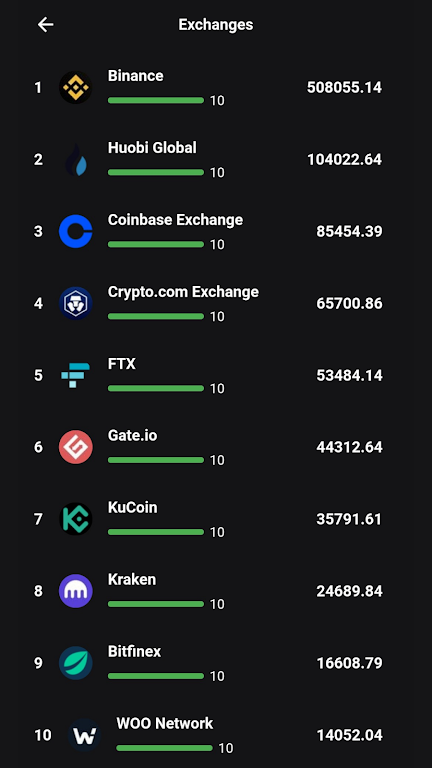The image size is (432, 768).
Task: Tap the Huobi Global flame logo
Action: [75, 160]
